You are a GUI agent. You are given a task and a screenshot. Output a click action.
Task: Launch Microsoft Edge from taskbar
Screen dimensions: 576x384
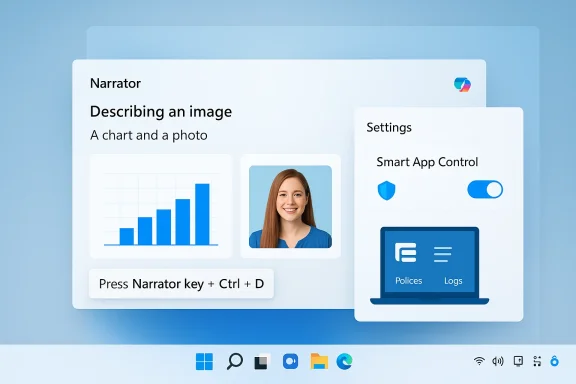(345, 361)
